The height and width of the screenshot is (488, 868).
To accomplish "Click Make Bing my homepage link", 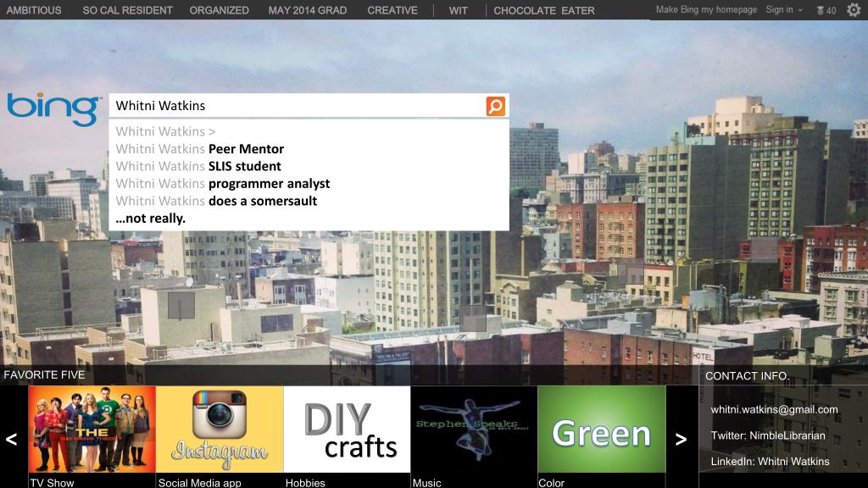I will 706,10.
